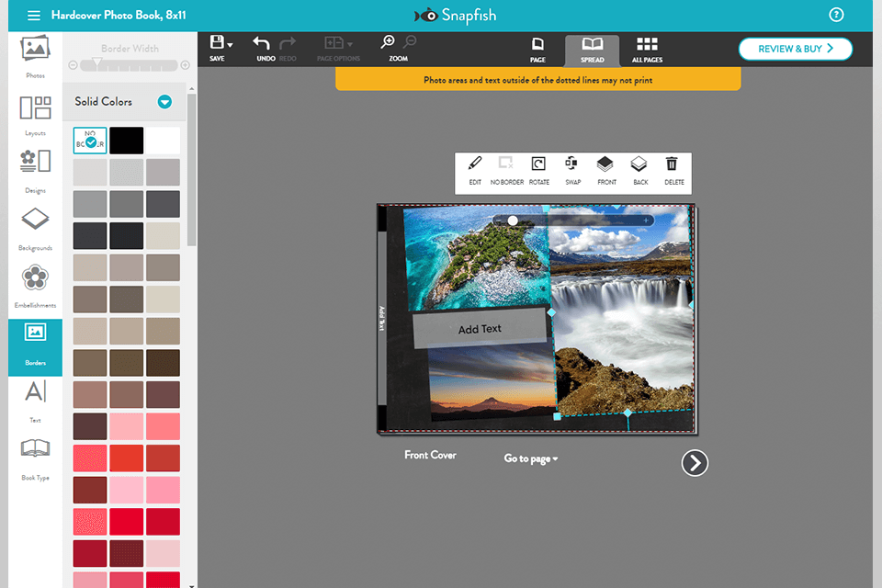Zoom in with the magnifier plus
Viewport: 882px width, 588px height.
tap(388, 41)
